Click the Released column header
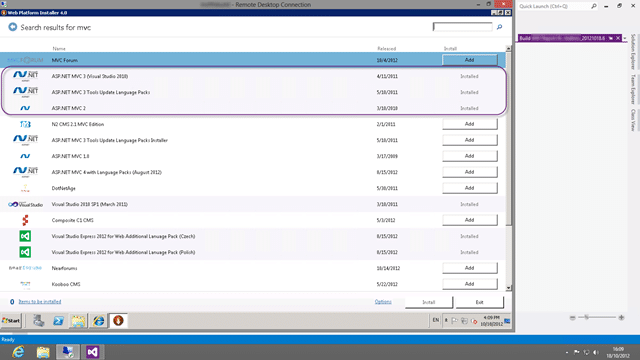This screenshot has height=360, width=640. (387, 49)
